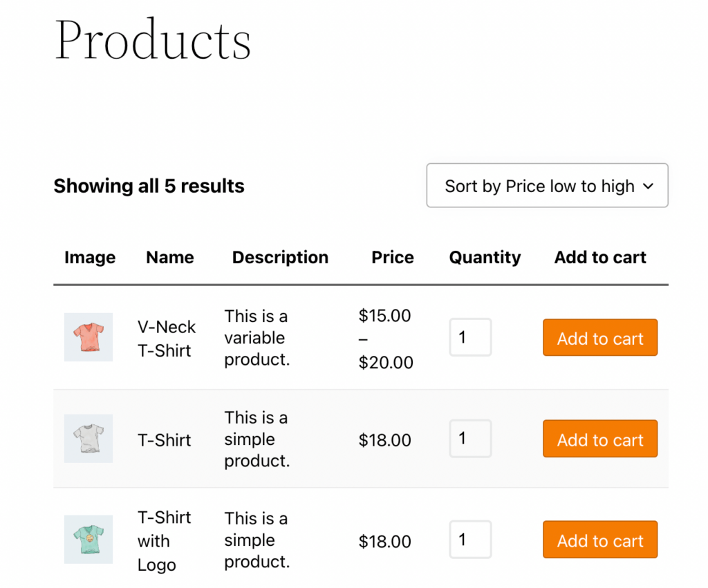Image resolution: width=708 pixels, height=588 pixels.
Task: Select the V-Neck T-Shirt quantity field
Action: 470,337
